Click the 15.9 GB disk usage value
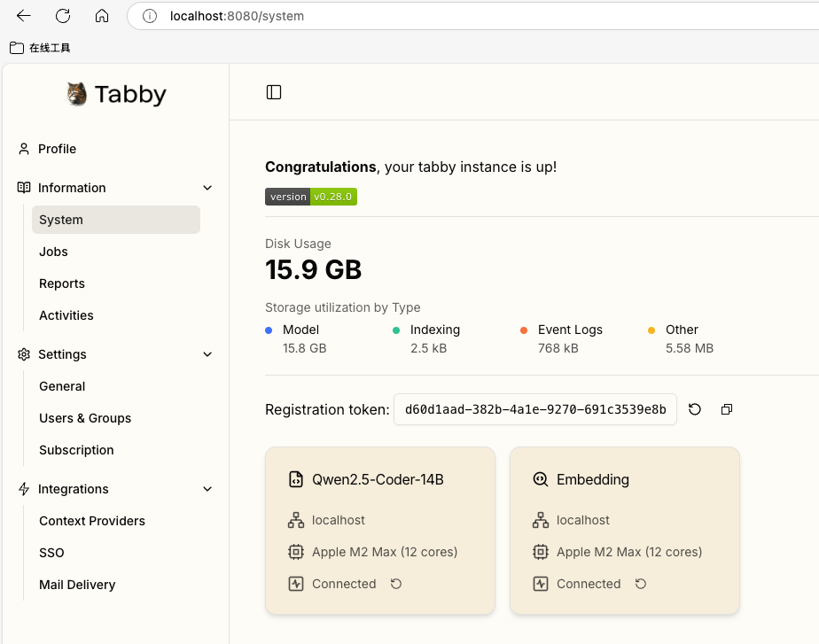Viewport: 819px width, 644px height. [x=314, y=270]
